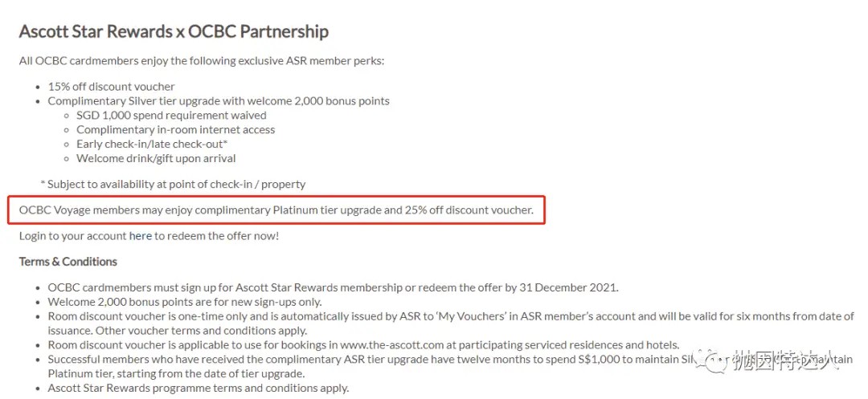Click the WeChat logo watermark icon
Screen dimensions: 868x399
click(712, 361)
